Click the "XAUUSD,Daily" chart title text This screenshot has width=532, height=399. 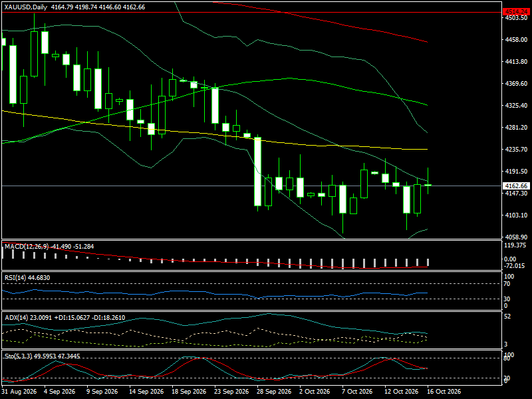tap(26, 7)
